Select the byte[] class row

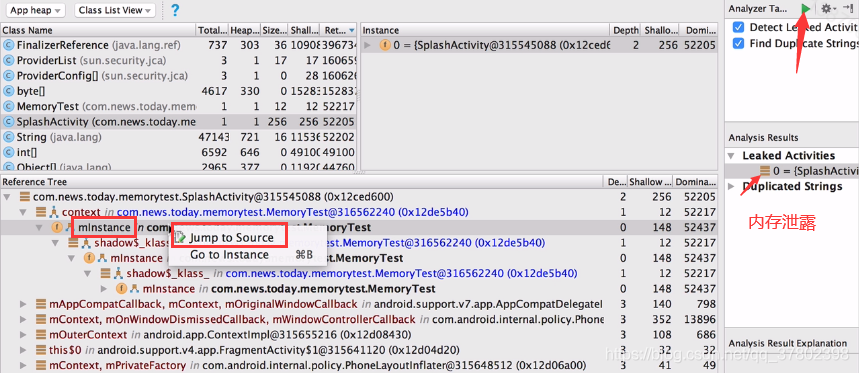[x=179, y=91]
